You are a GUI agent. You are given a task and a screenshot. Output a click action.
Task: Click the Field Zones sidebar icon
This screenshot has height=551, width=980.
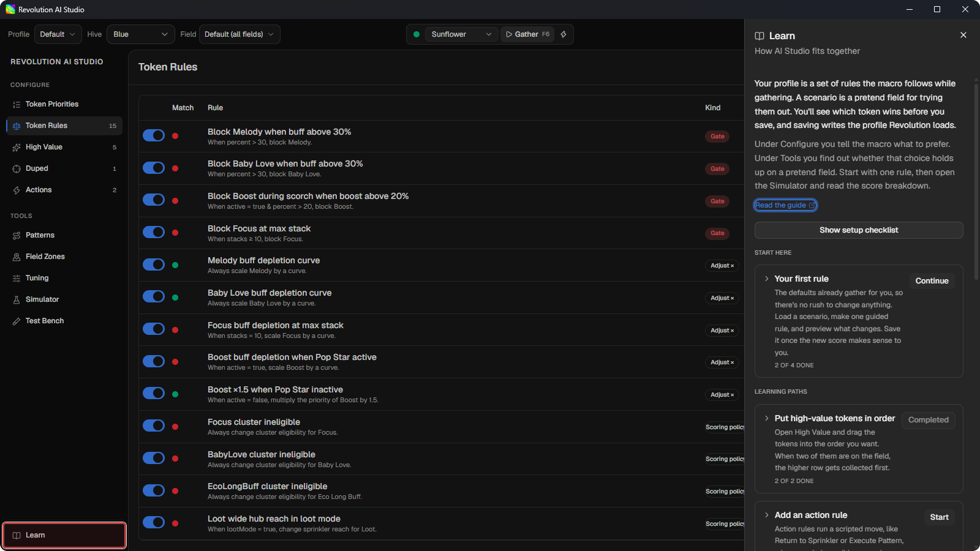coord(17,257)
